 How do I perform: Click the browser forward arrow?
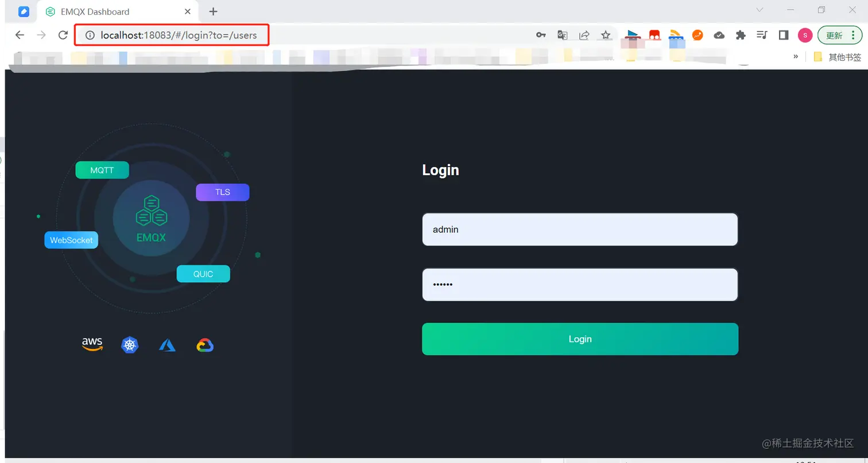tap(41, 35)
